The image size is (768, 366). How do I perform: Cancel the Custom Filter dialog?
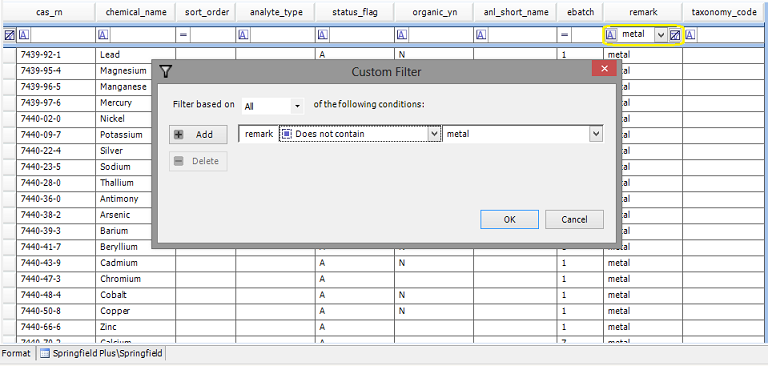coord(575,220)
